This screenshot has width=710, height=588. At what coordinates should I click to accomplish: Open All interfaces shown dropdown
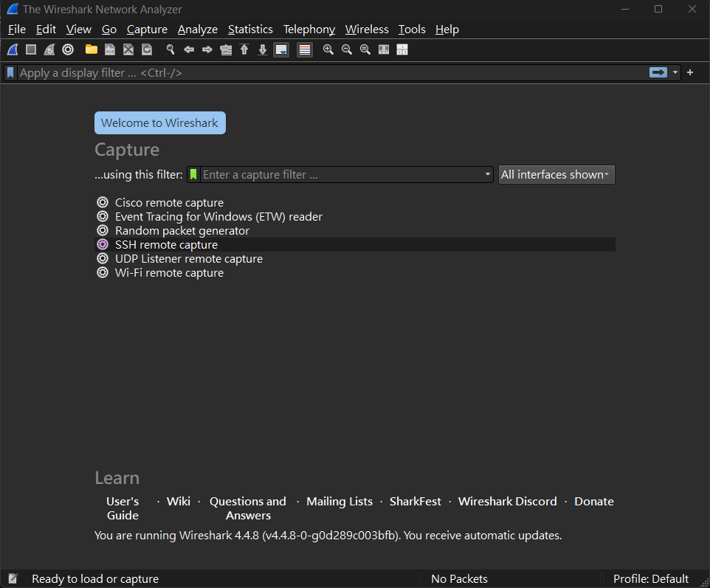pyautogui.click(x=556, y=174)
